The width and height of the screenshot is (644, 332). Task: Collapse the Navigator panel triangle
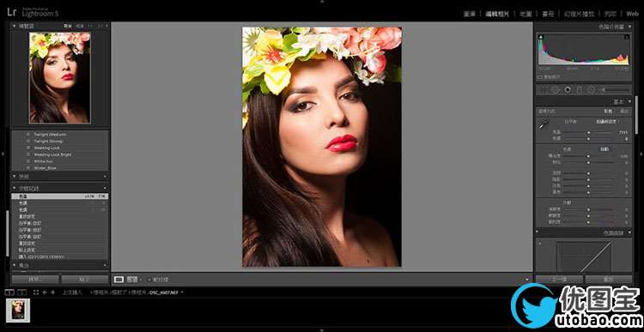tap(15, 26)
